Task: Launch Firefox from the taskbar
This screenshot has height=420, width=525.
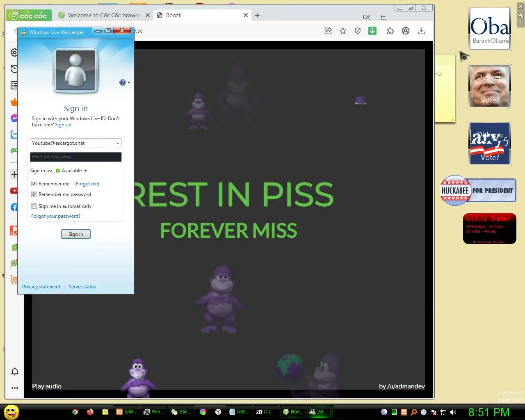Action: coord(90,412)
